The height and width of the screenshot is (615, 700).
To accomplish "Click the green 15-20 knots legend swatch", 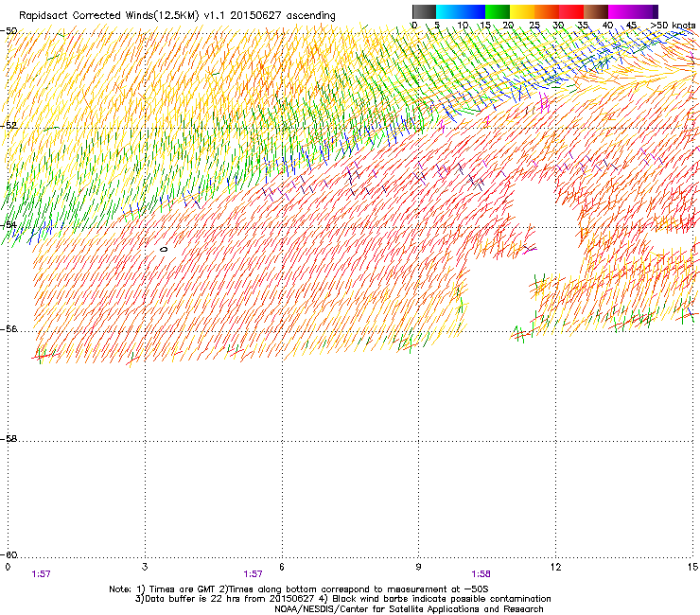I will click(498, 11).
